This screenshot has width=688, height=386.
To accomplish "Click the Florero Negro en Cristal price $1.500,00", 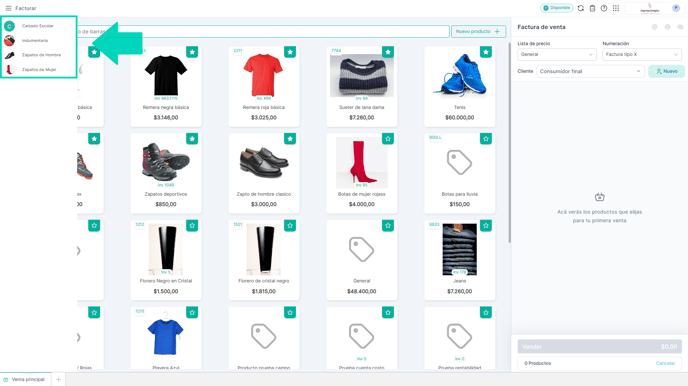I will (166, 291).
